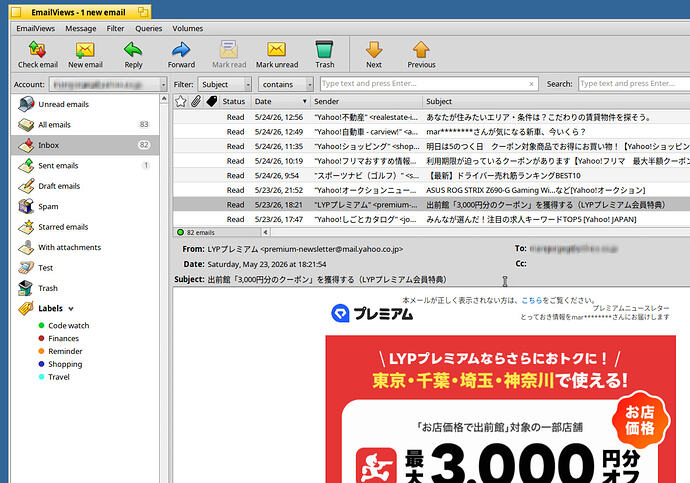The image size is (690, 483).
Task: Click the Search text input field
Action: coord(634,84)
